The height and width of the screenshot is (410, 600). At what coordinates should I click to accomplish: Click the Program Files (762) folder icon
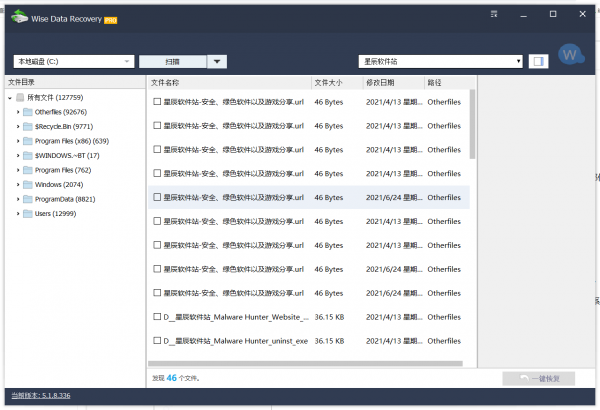28,170
